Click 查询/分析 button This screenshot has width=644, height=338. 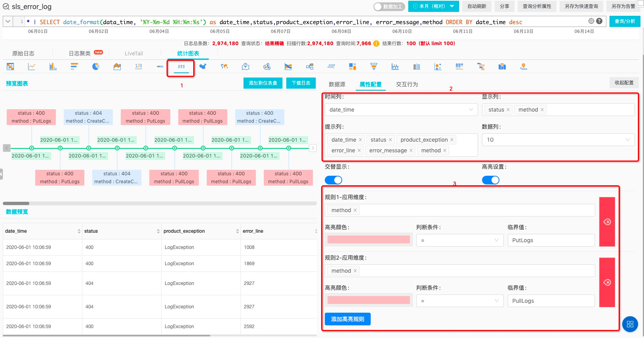(x=625, y=21)
